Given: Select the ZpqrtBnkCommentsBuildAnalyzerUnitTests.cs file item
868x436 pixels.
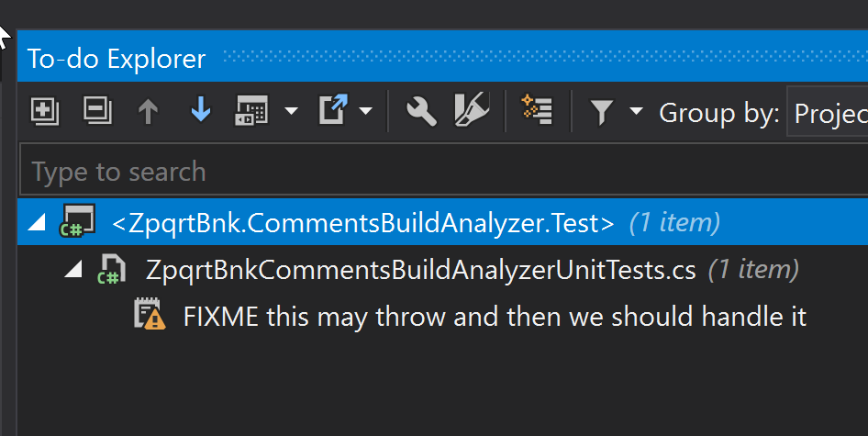Looking at the screenshot, I should pos(420,270).
